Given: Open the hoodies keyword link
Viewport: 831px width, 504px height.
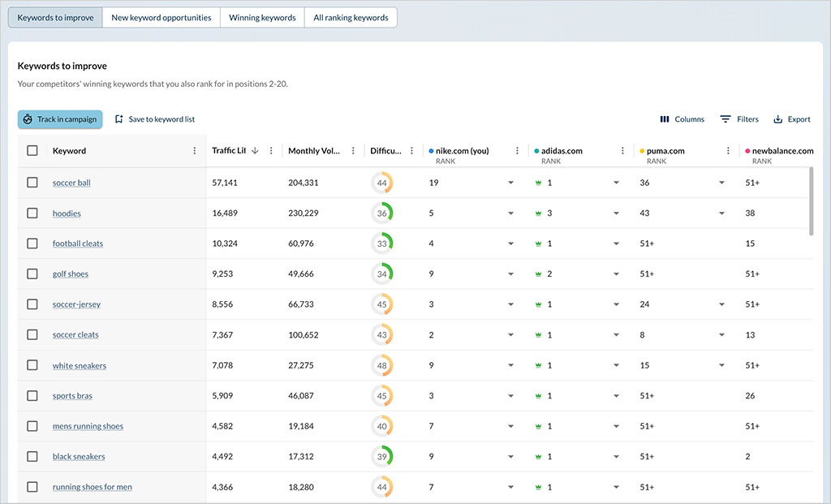Looking at the screenshot, I should pos(67,213).
